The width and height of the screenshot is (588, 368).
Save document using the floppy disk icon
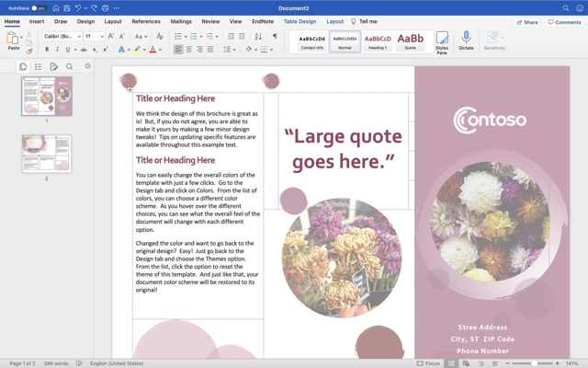click(x=67, y=8)
